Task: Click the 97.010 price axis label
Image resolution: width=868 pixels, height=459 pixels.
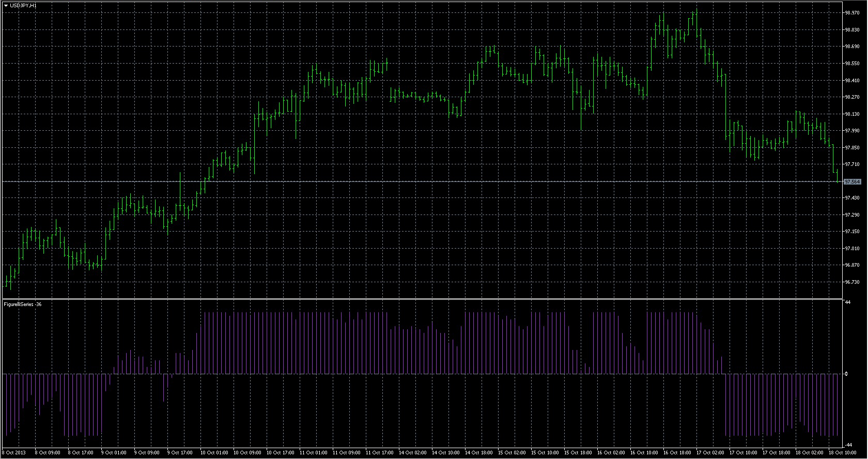Action: [852, 249]
